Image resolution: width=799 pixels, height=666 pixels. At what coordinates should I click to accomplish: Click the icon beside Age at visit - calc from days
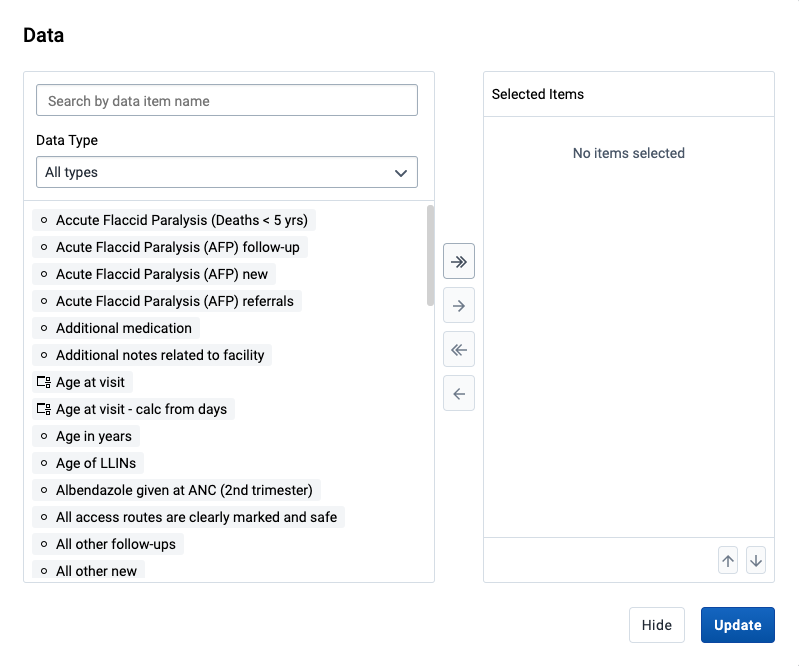[x=44, y=409]
